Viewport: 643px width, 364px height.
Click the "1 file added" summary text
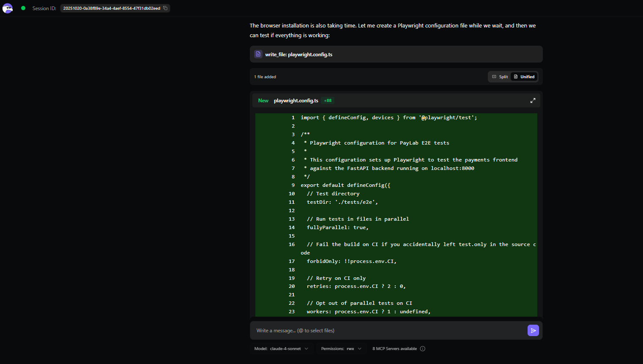coord(265,77)
